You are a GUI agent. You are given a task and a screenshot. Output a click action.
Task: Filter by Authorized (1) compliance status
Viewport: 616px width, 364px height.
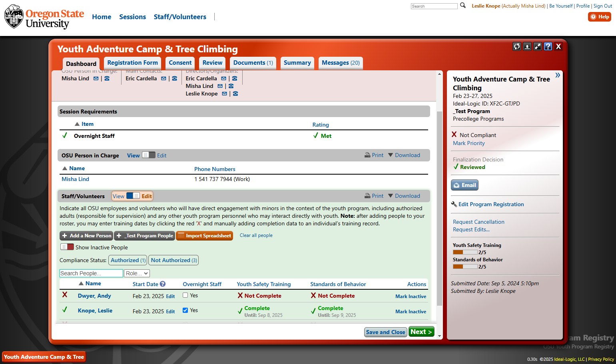(x=128, y=260)
